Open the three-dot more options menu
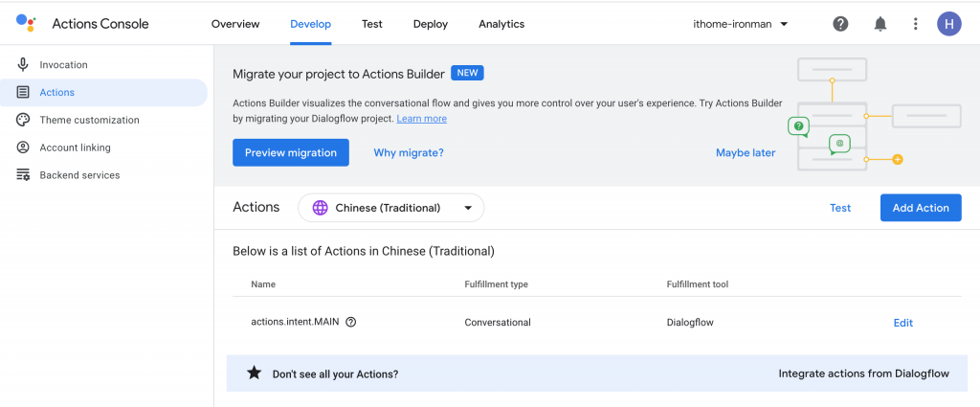 coord(916,24)
